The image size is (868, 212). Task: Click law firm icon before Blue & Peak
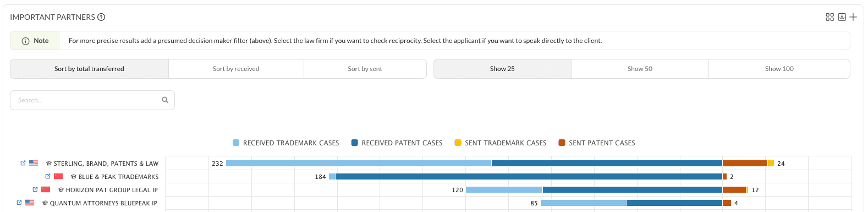click(x=74, y=177)
